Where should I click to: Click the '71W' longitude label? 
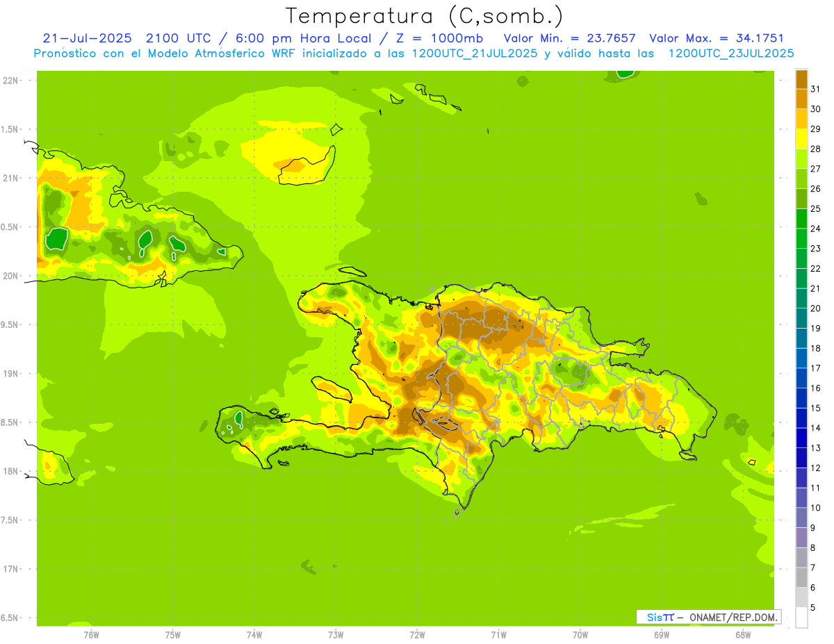498,635
